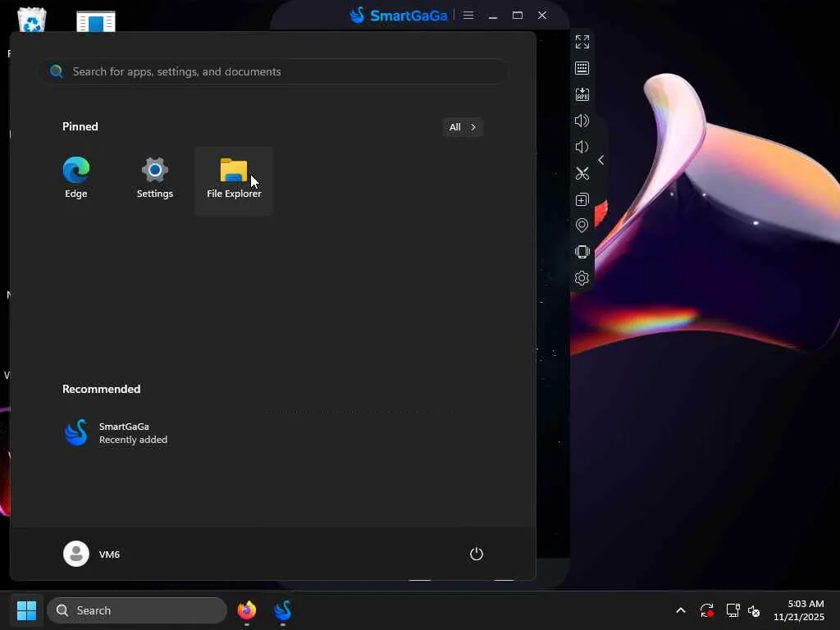Decrease volume in SmartGaGa sidebar
This screenshot has width=840, height=630.
tap(582, 147)
